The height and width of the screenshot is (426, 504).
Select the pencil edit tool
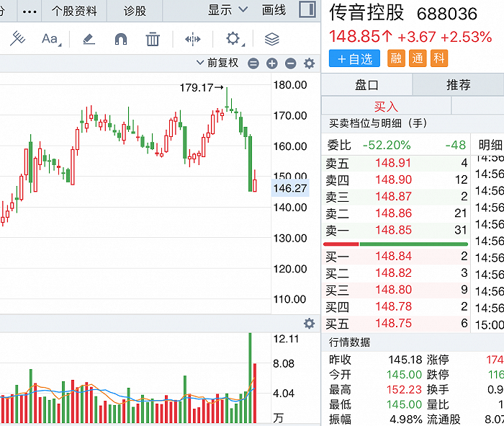point(89,39)
